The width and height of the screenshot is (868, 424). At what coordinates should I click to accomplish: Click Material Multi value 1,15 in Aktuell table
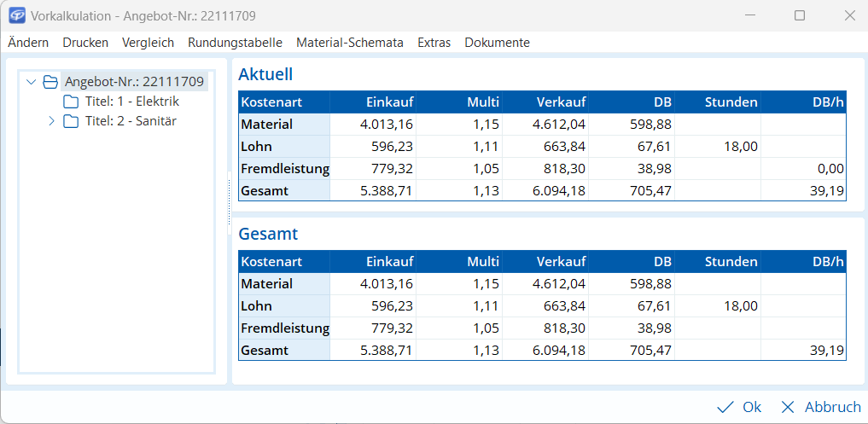pos(484,125)
